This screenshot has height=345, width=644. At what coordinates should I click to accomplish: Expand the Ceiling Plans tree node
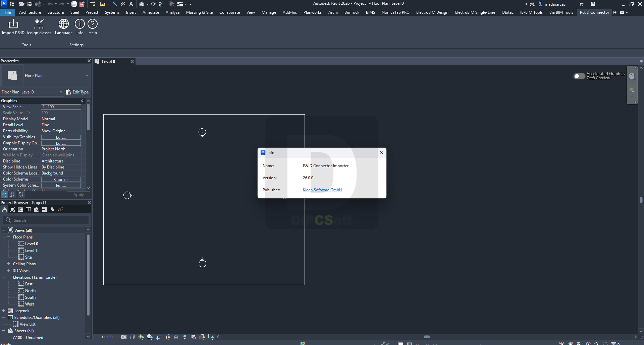point(9,264)
